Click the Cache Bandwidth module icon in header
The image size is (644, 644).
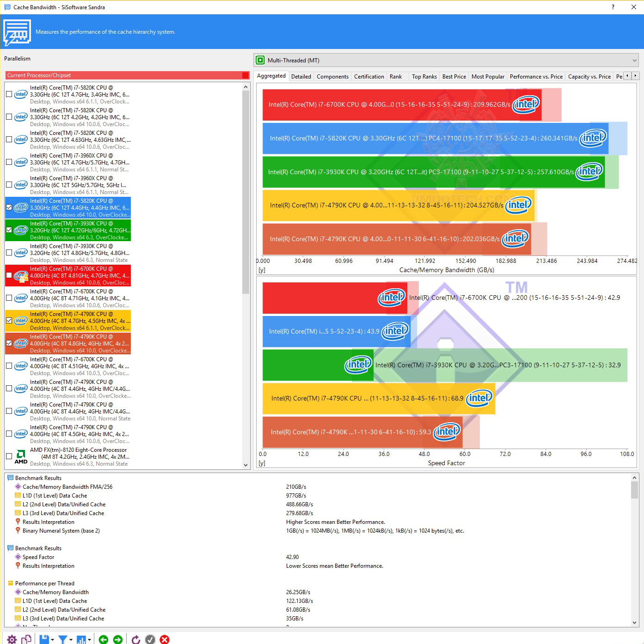pos(17,32)
